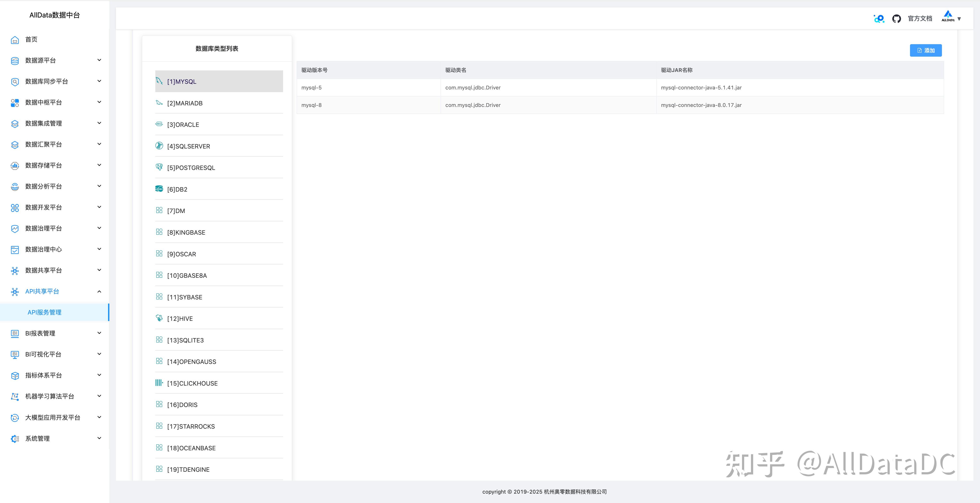This screenshot has height=503, width=980.
Task: Click the home icon beside 首页
Action: click(x=15, y=40)
